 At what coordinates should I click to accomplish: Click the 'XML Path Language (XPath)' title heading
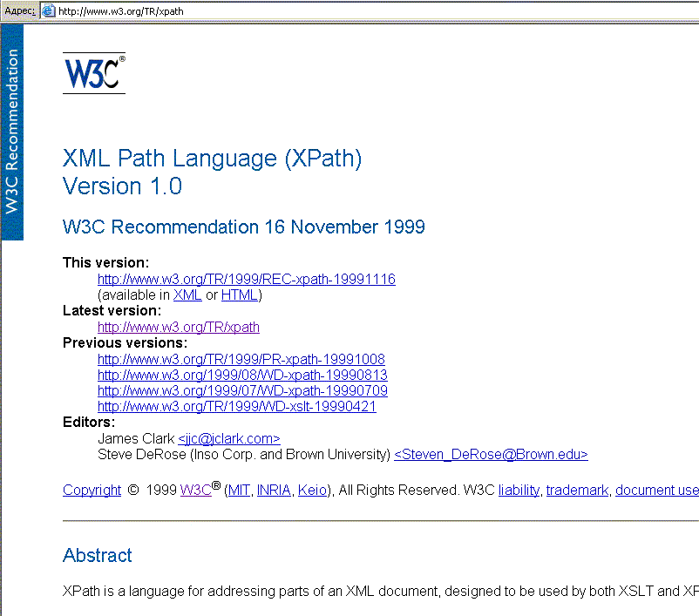(212, 159)
